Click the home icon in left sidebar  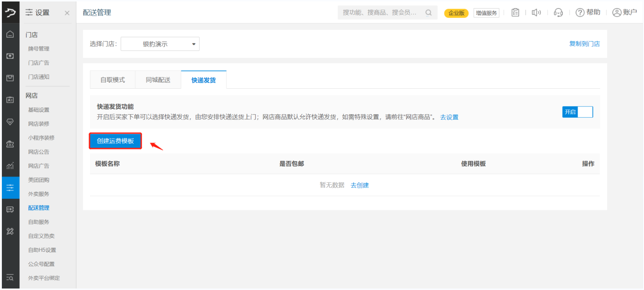pos(10,34)
